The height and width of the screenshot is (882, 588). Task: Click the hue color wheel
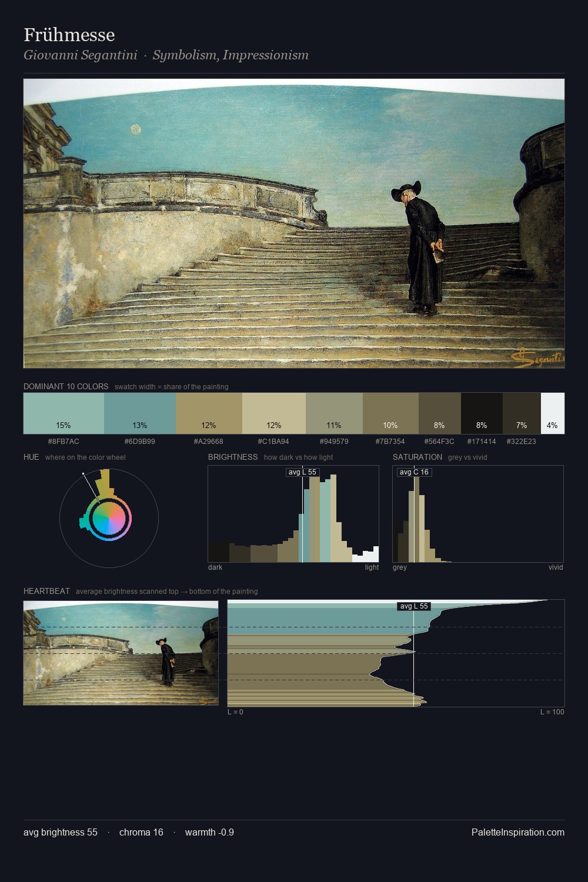[x=109, y=518]
